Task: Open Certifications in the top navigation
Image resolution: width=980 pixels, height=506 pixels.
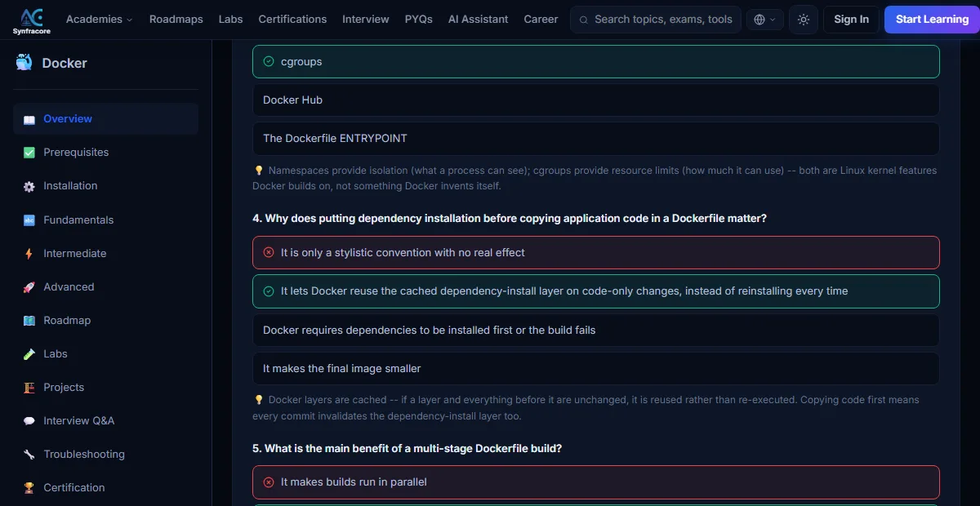Action: 292,20
